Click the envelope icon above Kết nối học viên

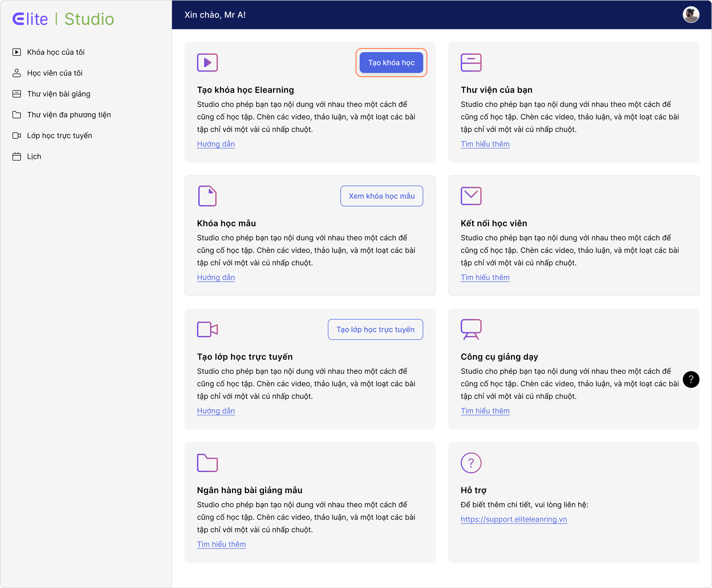[x=471, y=196]
